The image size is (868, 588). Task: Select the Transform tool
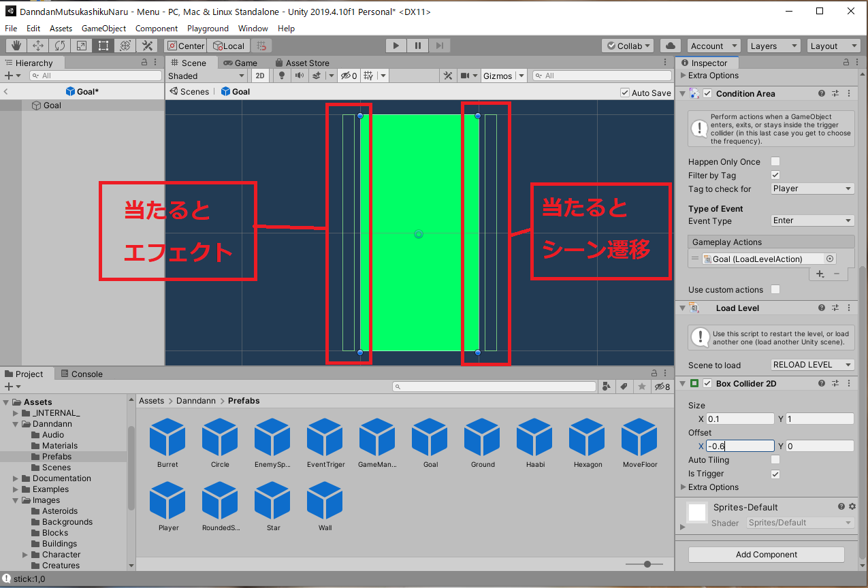[125, 46]
